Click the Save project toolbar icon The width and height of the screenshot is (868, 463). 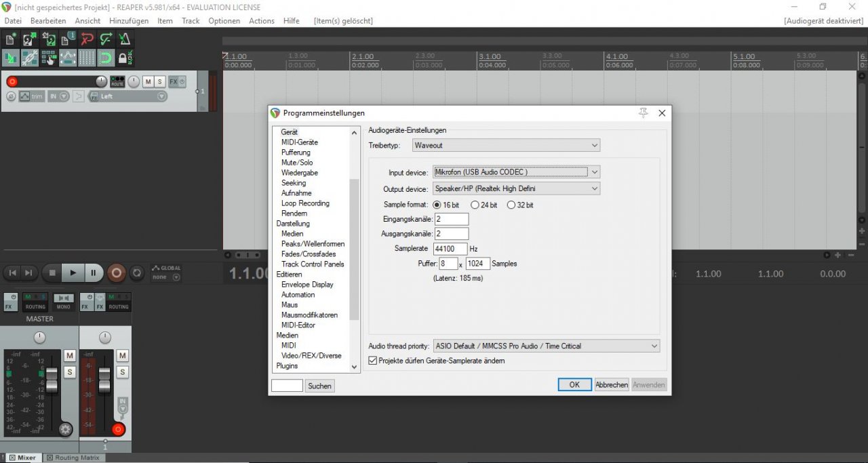tap(49, 39)
